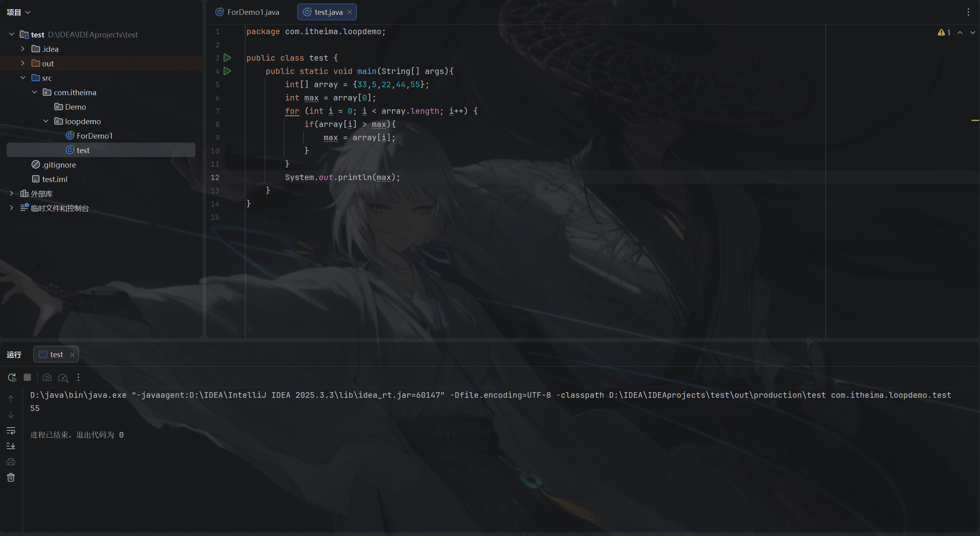This screenshot has height=536, width=980.
Task: Collapse the test project root node
Action: point(12,35)
